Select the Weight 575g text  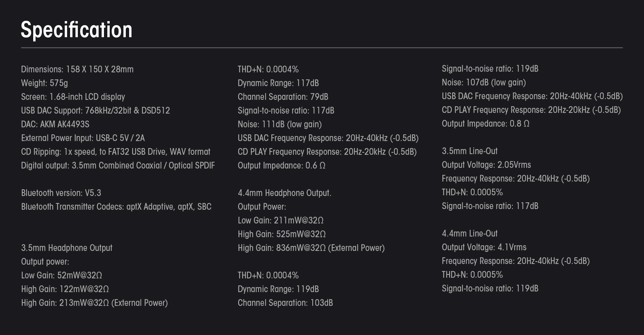coord(44,83)
